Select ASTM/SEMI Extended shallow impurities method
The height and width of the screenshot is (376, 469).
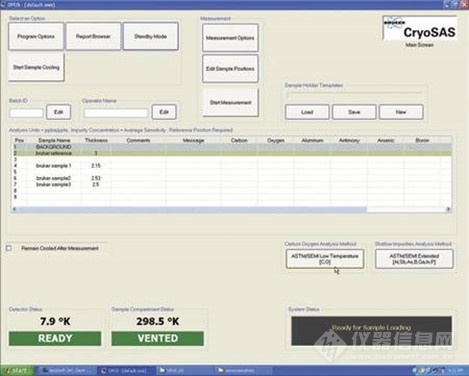click(414, 259)
